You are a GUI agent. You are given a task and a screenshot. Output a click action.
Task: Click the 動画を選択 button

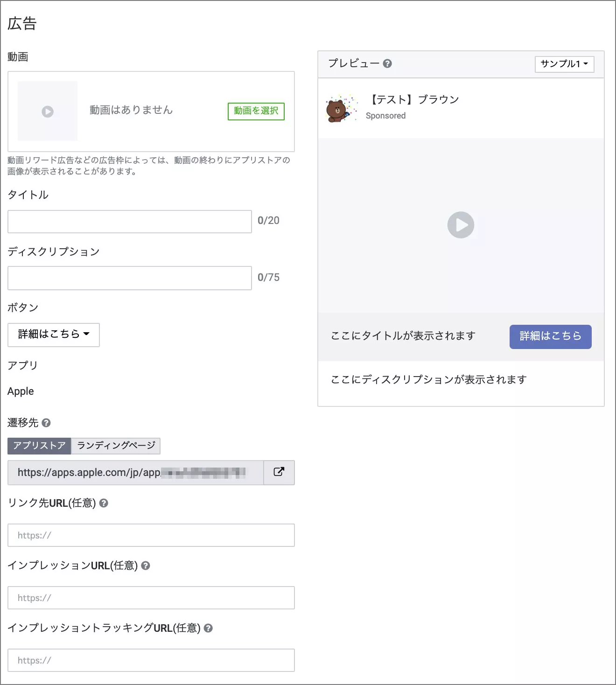tap(256, 111)
